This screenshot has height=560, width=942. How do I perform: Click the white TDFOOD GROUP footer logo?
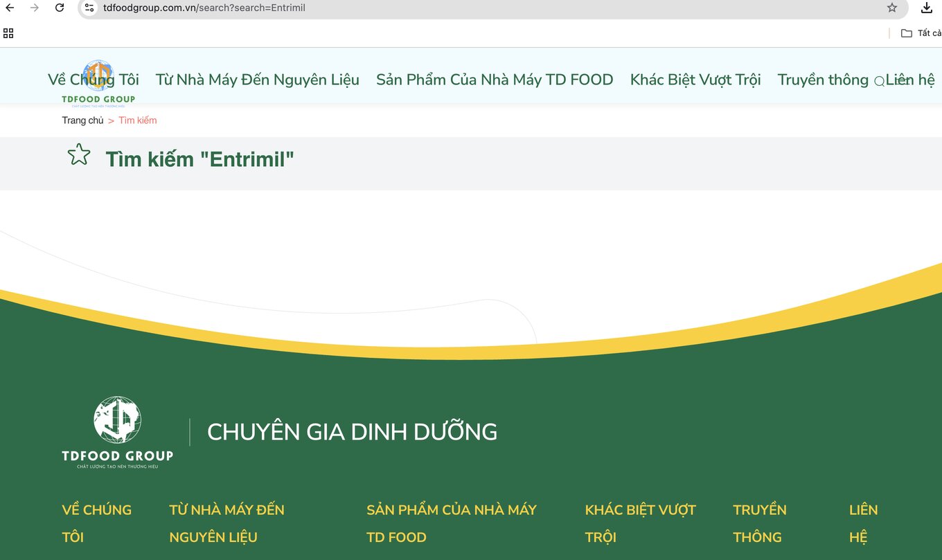117,433
